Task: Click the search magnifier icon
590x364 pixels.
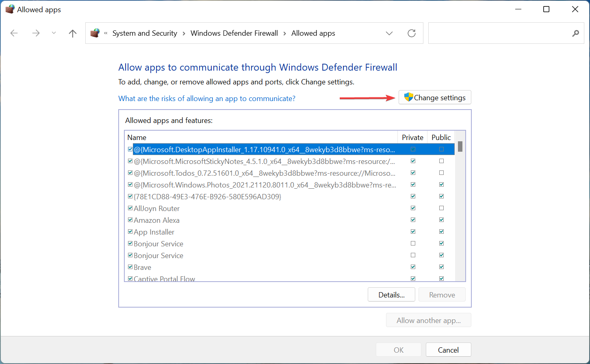Action: pyautogui.click(x=575, y=33)
